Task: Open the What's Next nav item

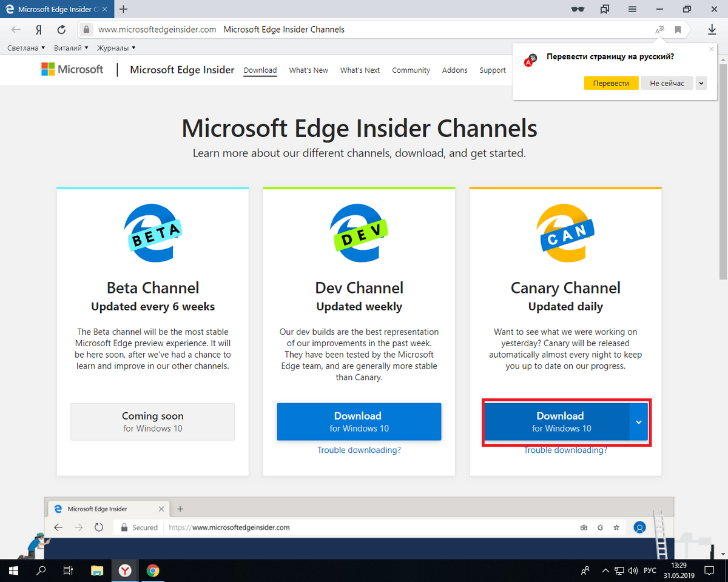Action: click(x=360, y=70)
